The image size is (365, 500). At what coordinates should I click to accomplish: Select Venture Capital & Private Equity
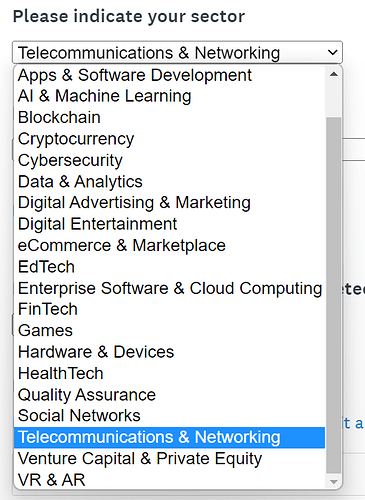tap(169, 459)
